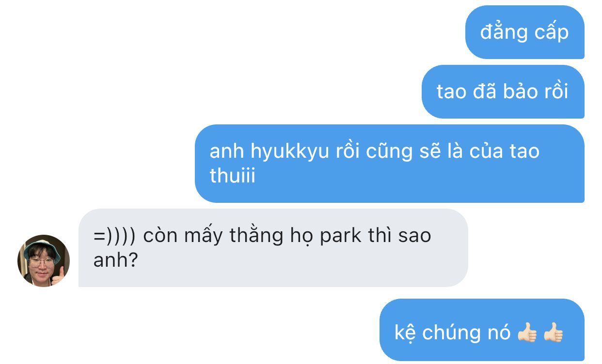Click the second thumbs-up emoji

point(553,333)
